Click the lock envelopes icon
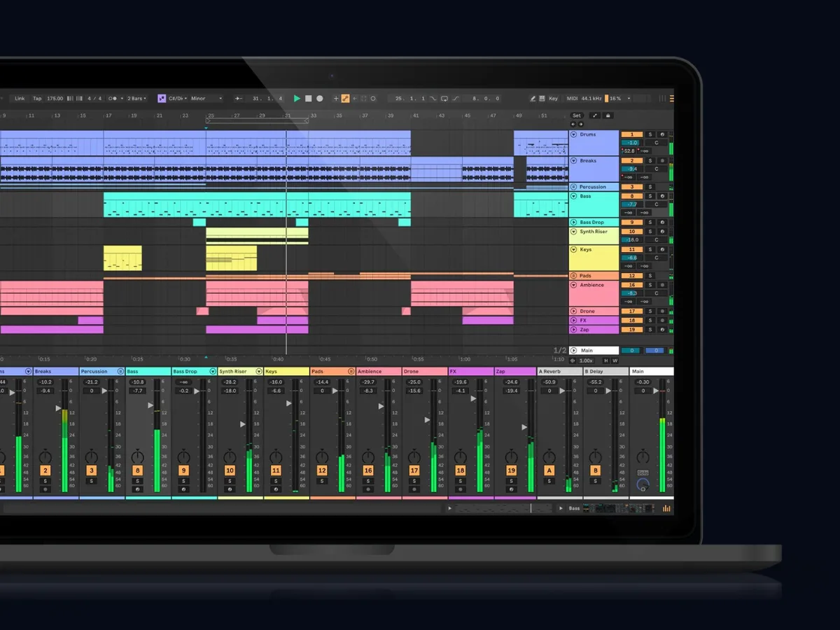 608,115
